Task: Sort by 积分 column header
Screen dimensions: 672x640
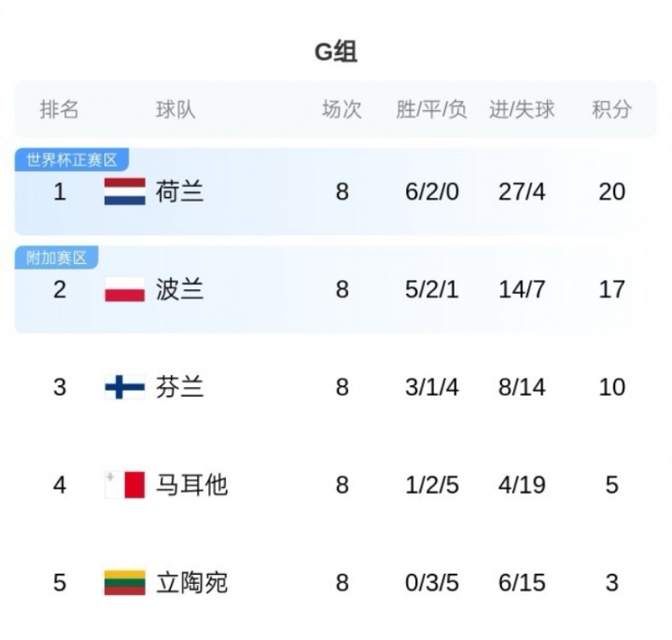Action: (x=611, y=109)
